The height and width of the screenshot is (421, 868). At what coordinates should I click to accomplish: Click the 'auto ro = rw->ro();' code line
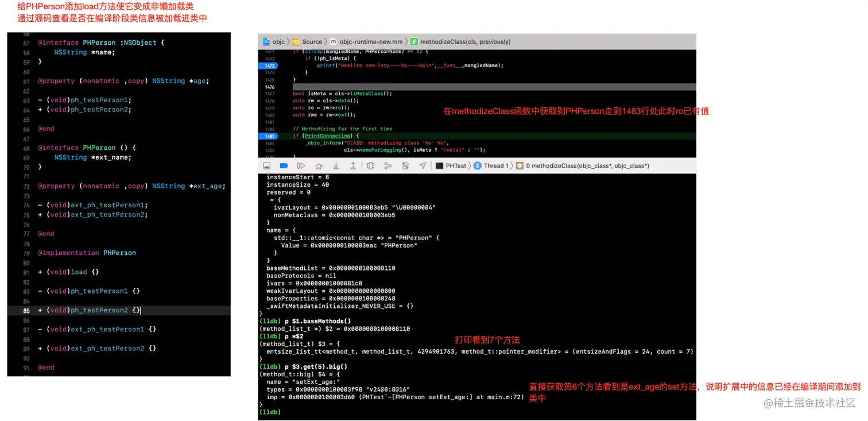[321, 108]
